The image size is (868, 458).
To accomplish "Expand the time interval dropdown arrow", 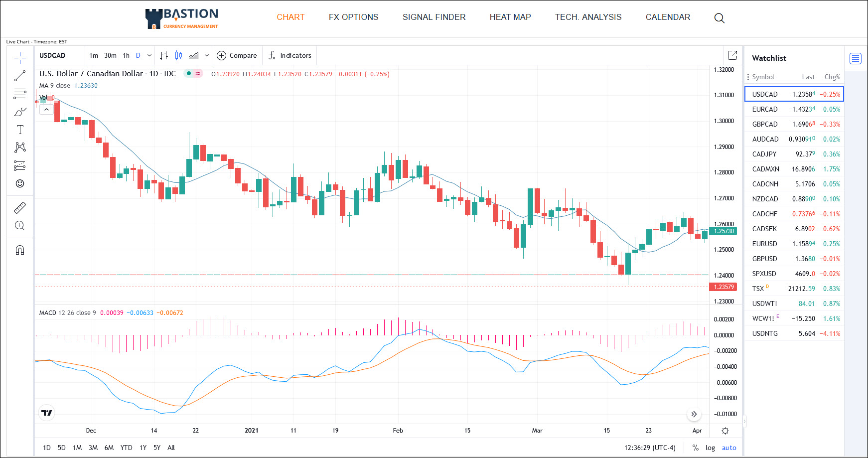I will point(149,55).
